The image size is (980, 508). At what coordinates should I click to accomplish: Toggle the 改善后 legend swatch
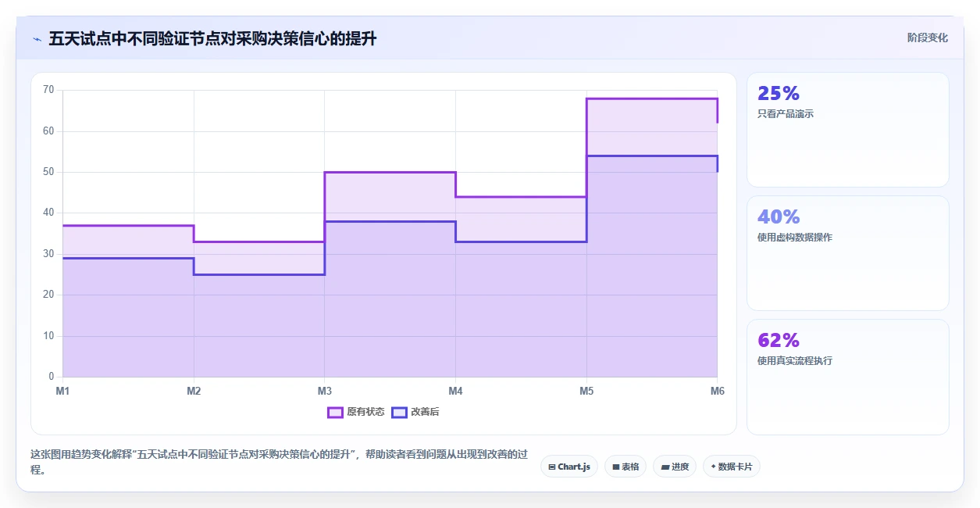tap(399, 413)
